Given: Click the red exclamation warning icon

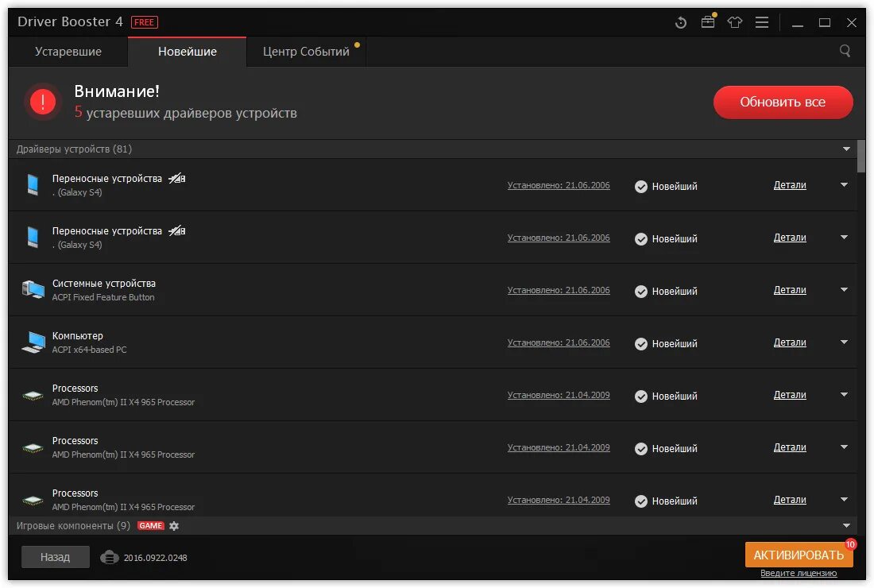Looking at the screenshot, I should (x=43, y=102).
